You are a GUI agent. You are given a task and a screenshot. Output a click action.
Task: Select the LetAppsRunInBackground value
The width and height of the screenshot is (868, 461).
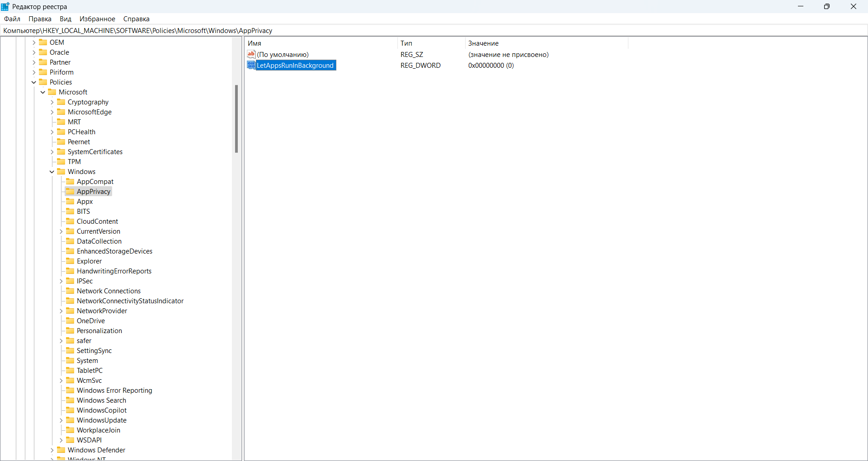295,66
